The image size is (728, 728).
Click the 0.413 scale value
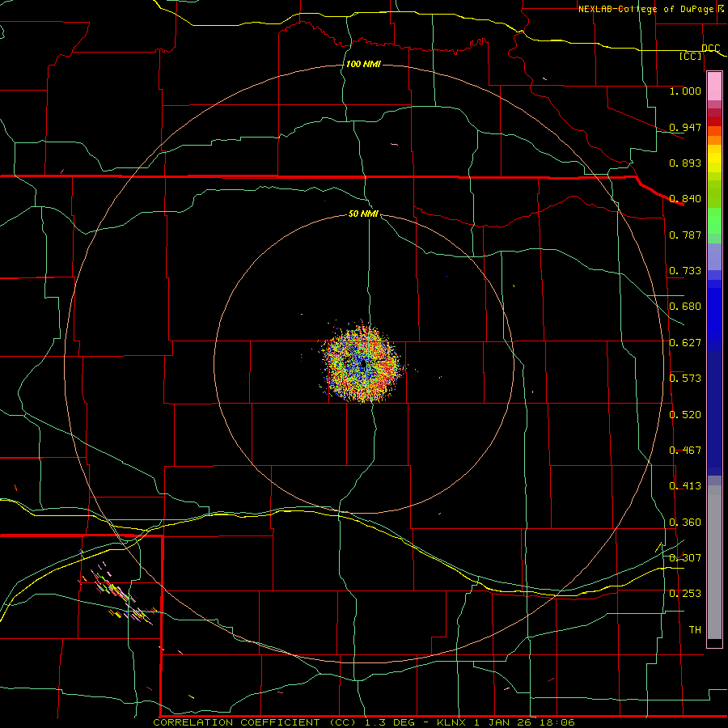pyautogui.click(x=685, y=485)
